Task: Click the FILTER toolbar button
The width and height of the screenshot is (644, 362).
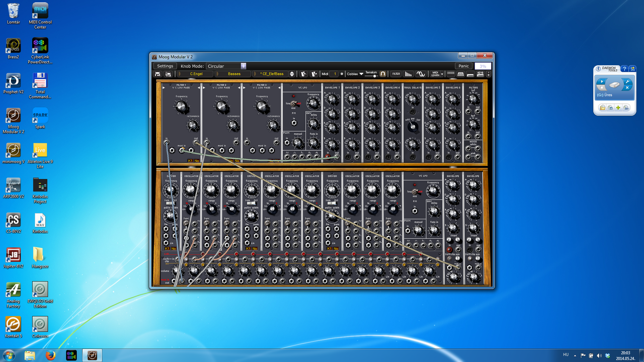Action: pyautogui.click(x=396, y=74)
